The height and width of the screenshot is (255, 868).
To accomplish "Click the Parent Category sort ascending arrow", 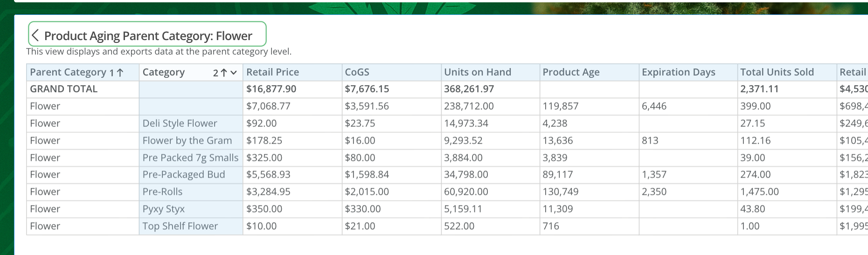I will [120, 73].
